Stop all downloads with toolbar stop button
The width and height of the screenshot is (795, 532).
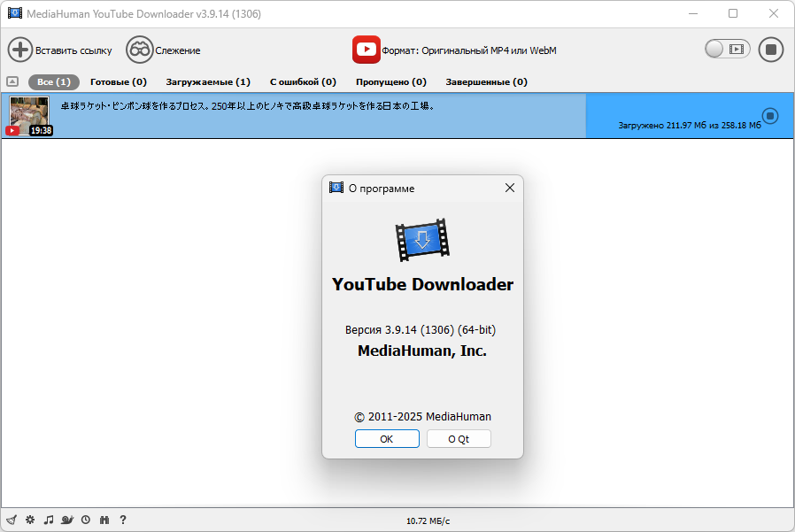771,50
